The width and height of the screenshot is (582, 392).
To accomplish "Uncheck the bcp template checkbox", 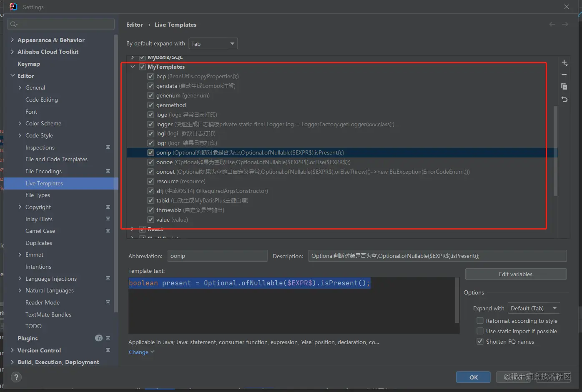I will coord(151,76).
